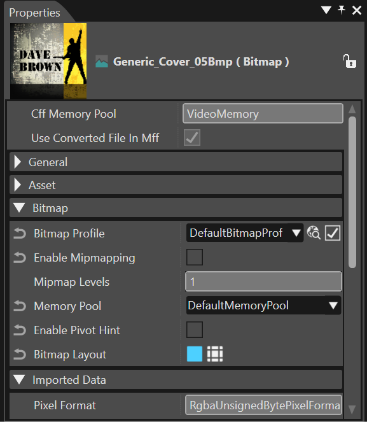This screenshot has height=422, width=367.
Task: Click the pin icon in panel header
Action: pos(341,10)
